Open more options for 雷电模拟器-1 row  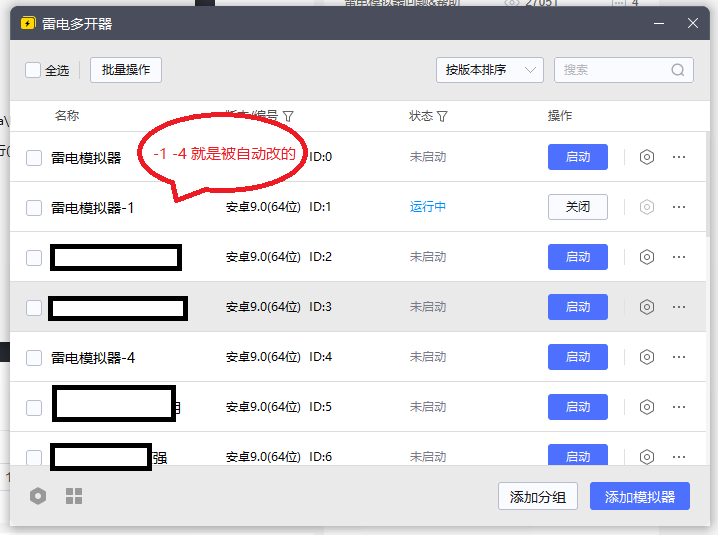(x=679, y=207)
